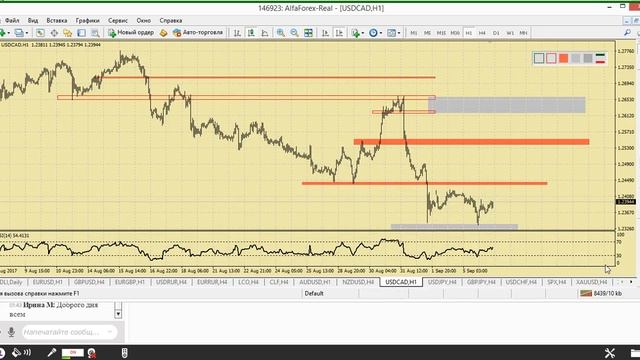Viewport: 640px width, 360px height.
Task: Toggle the ON switch in bottom bar
Action: [73, 353]
